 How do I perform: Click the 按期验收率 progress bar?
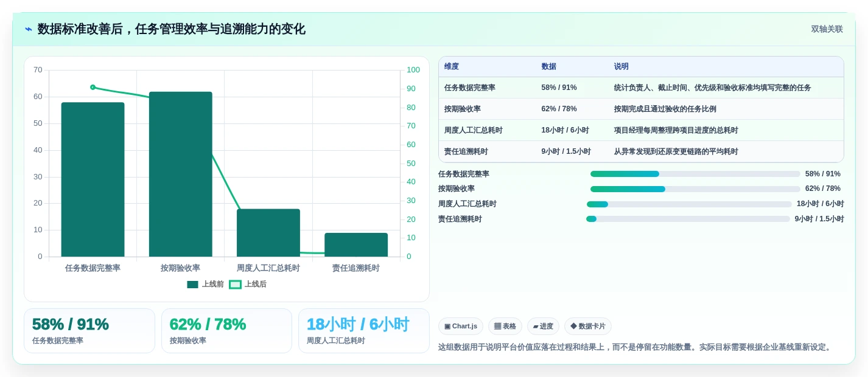[x=695, y=189]
